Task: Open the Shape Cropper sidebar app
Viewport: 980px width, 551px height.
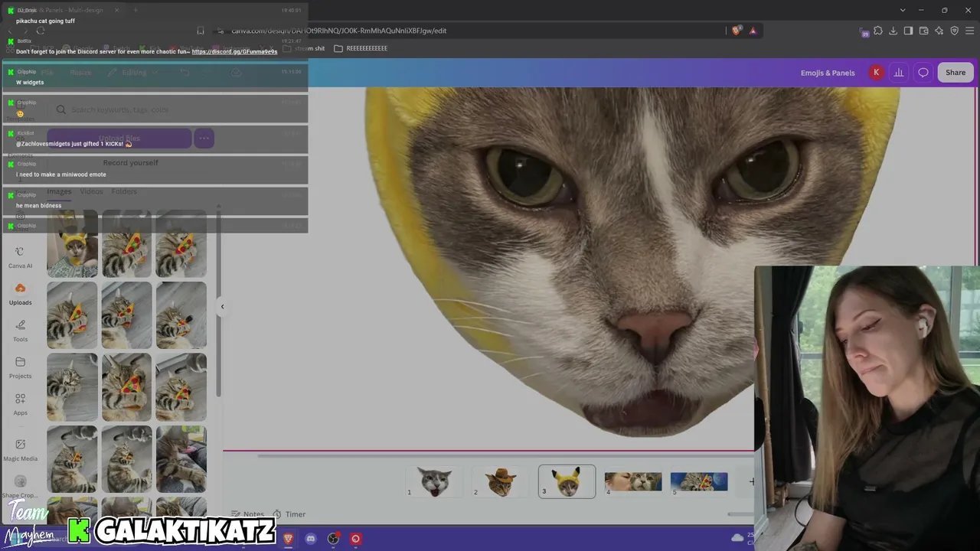Action: pos(20,487)
